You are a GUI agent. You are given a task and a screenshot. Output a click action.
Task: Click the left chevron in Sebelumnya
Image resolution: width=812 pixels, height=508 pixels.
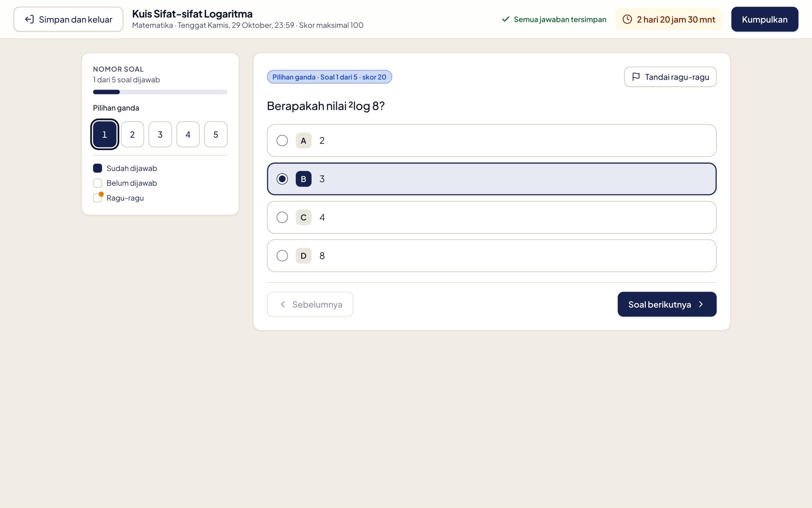pos(283,304)
